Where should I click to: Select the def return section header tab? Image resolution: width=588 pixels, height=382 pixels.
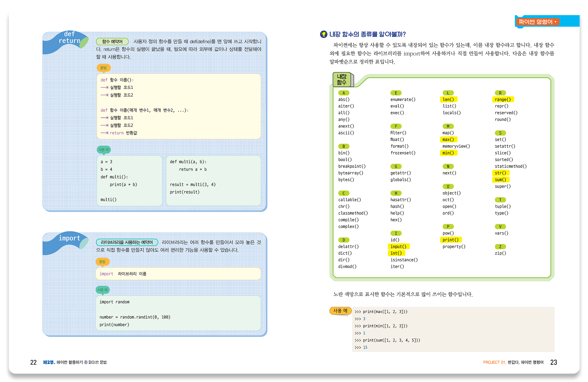tap(69, 38)
